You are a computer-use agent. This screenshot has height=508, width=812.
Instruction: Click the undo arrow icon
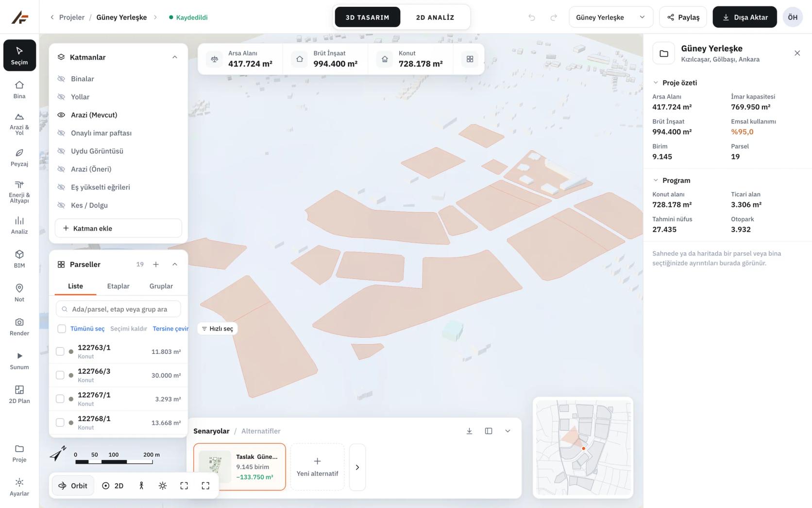coord(532,18)
